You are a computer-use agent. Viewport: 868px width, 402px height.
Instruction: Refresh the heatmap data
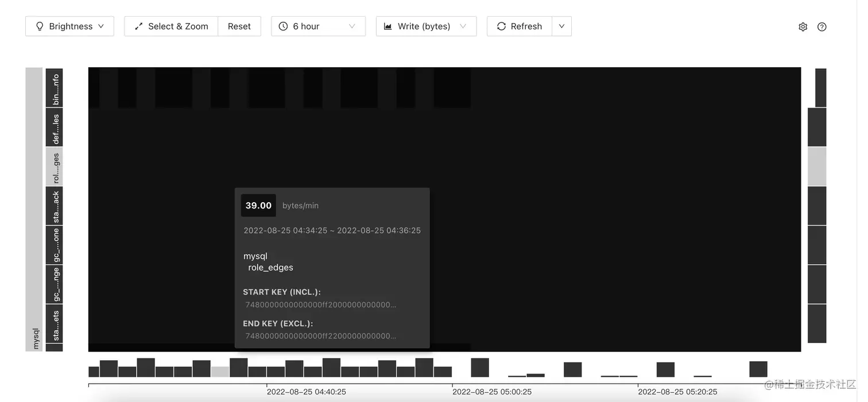coord(520,26)
